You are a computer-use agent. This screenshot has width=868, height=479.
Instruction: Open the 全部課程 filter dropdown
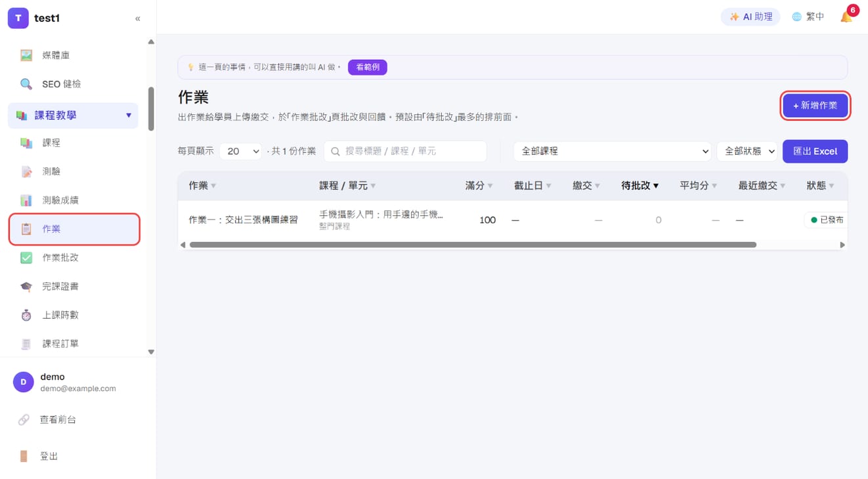pos(613,151)
